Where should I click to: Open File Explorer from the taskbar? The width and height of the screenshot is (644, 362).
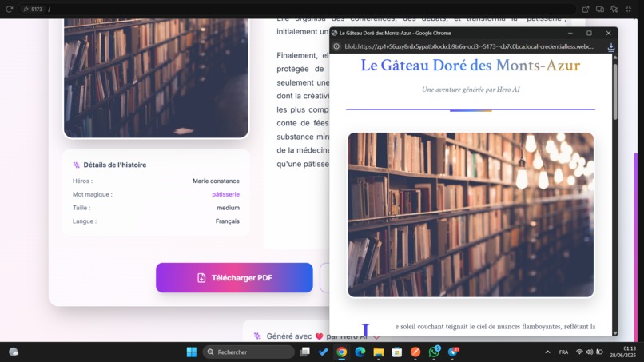378,352
